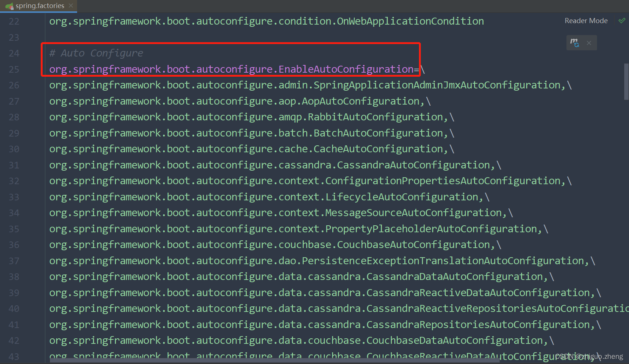The width and height of the screenshot is (629, 364).
Task: Click the CassandraReactiveRepositoriesAutoConfiguration entry
Action: (339, 309)
